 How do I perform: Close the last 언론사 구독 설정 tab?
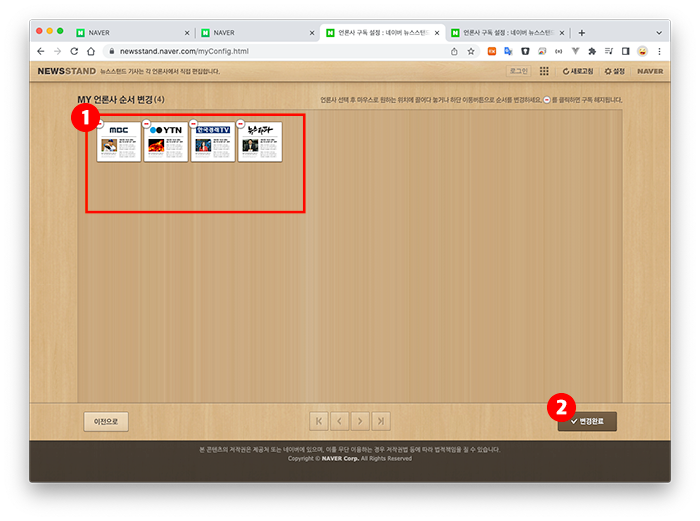(x=562, y=33)
